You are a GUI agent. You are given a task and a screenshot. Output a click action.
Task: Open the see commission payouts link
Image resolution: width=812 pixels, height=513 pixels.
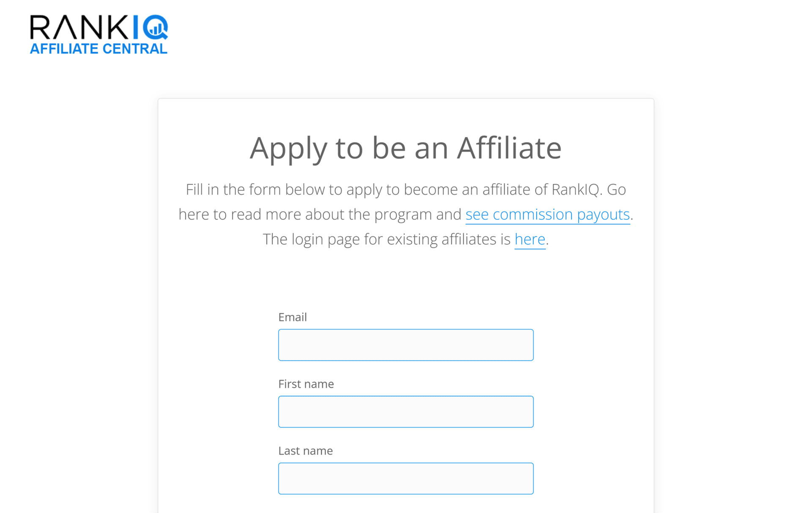(547, 215)
